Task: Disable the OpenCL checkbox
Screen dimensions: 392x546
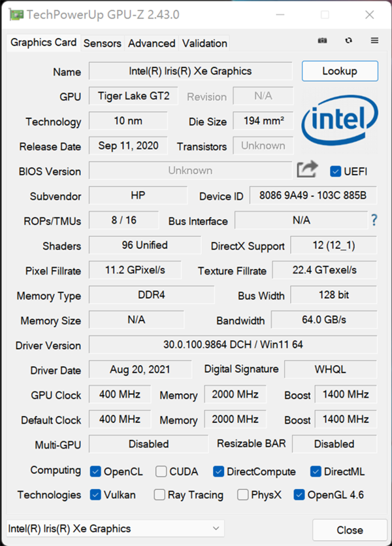Action: click(95, 471)
